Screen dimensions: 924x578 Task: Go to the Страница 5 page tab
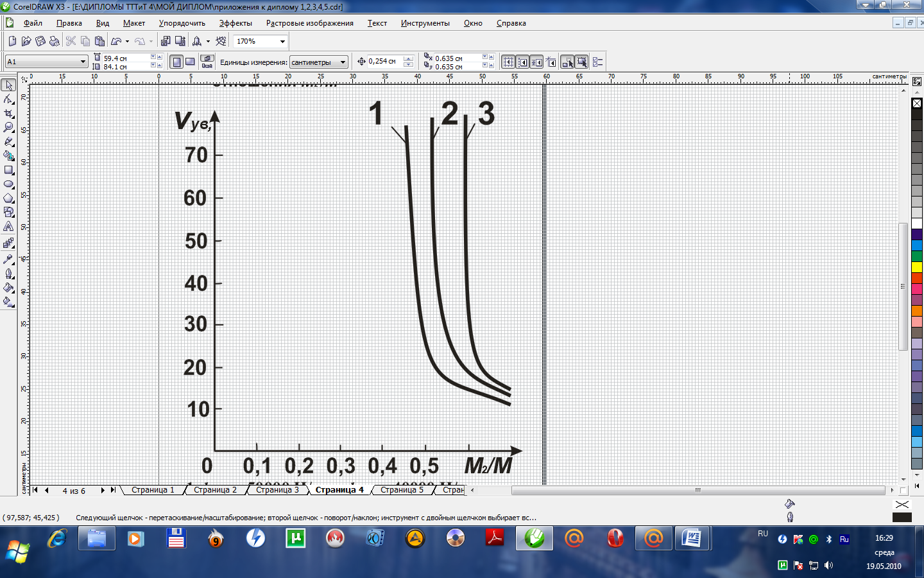(x=402, y=490)
